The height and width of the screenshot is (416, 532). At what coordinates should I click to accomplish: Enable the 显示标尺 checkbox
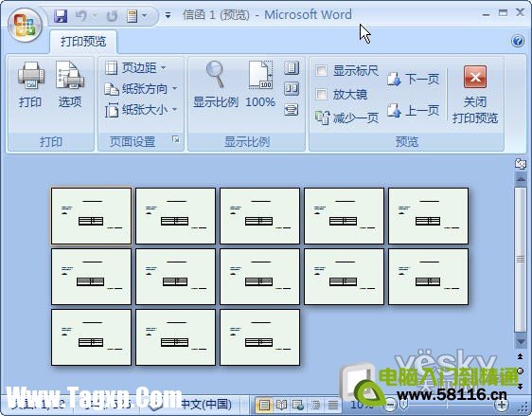coord(321,71)
